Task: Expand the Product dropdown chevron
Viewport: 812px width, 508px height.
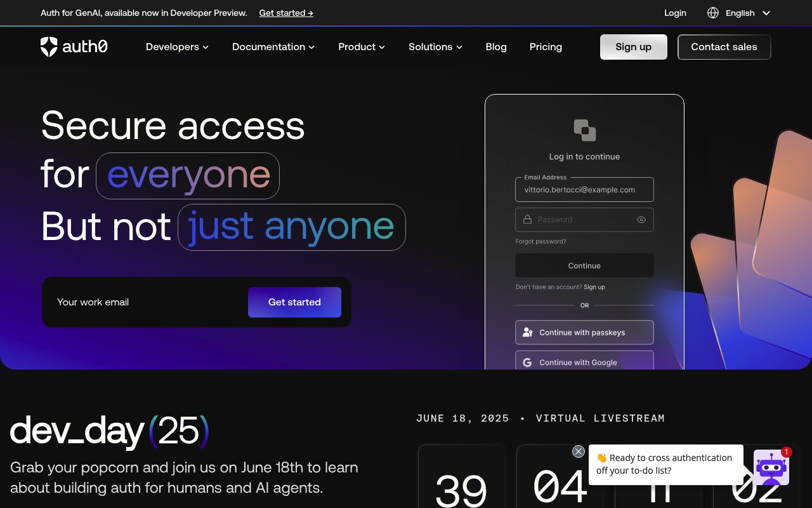Action: [x=382, y=48]
